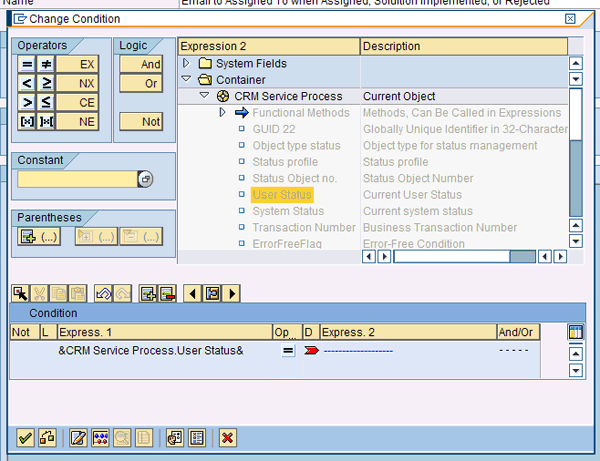Click the Constant field input help icon
This screenshot has height=461, width=600.
coord(145,179)
